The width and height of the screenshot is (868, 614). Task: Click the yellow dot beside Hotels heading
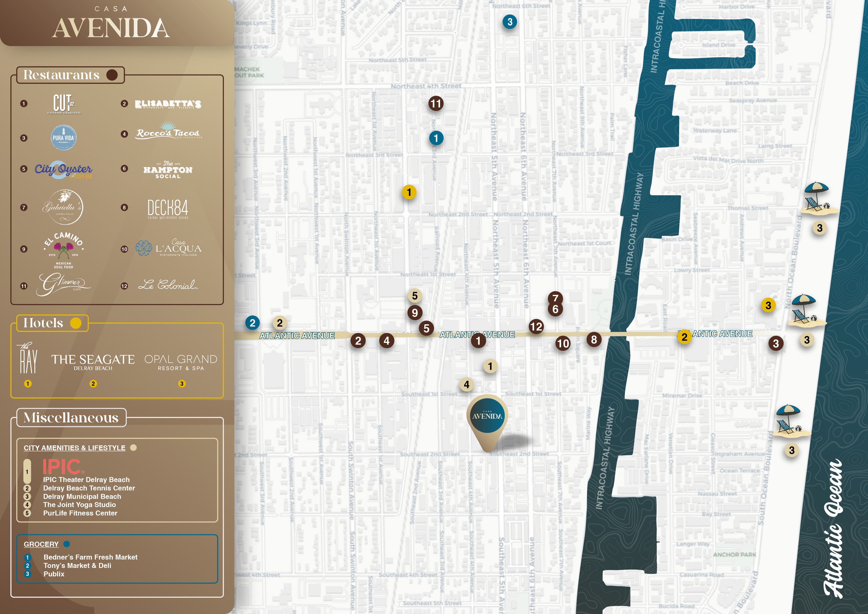point(75,323)
